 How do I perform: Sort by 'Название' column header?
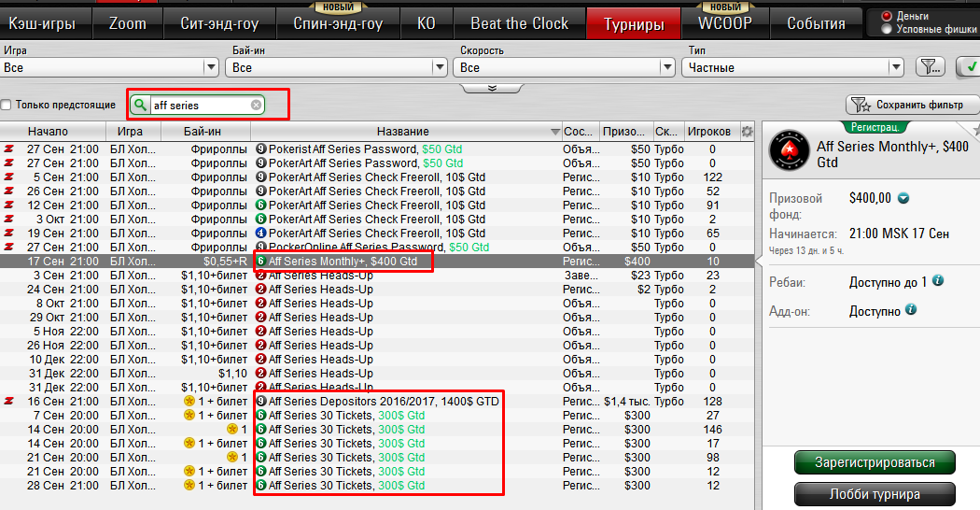click(x=402, y=132)
